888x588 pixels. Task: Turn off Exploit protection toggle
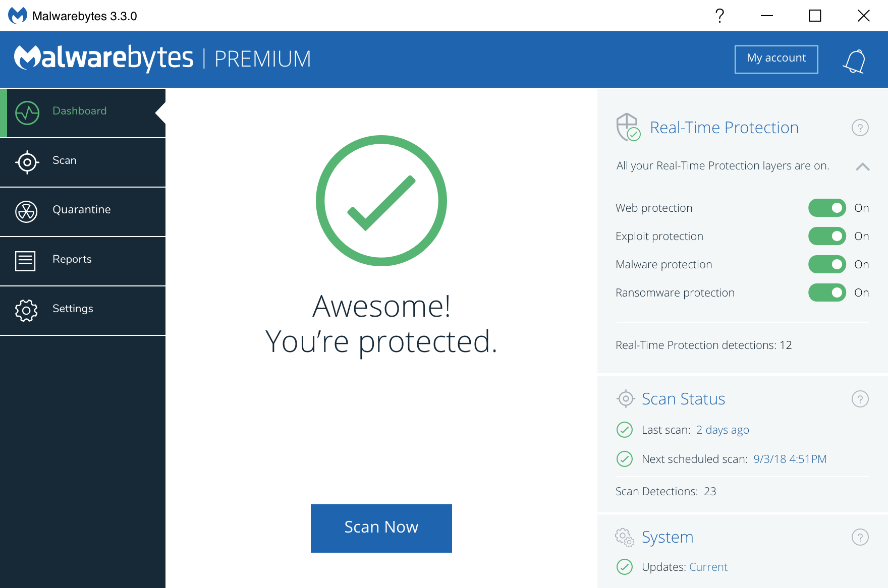(827, 236)
